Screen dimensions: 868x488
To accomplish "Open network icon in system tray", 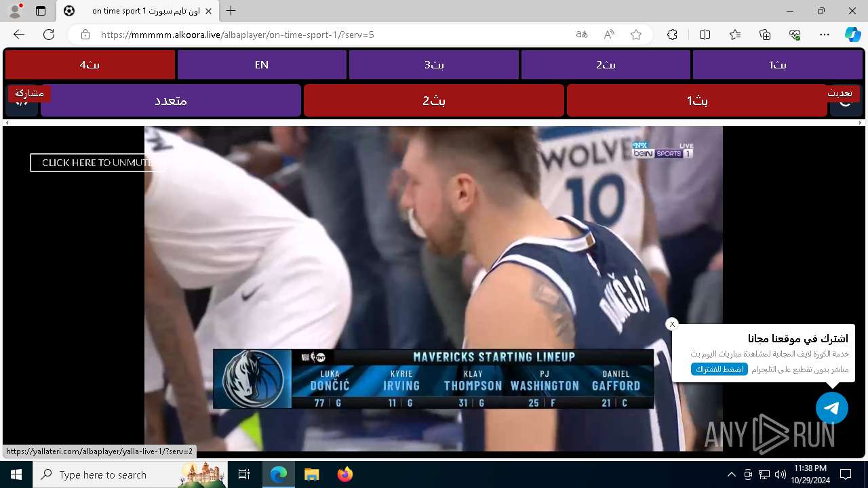I will [x=764, y=474].
